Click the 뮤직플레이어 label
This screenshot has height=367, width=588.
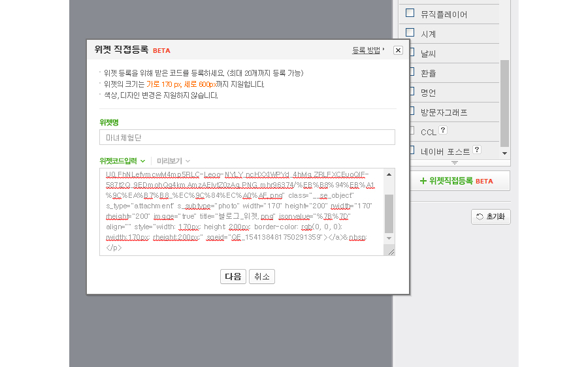click(x=444, y=14)
